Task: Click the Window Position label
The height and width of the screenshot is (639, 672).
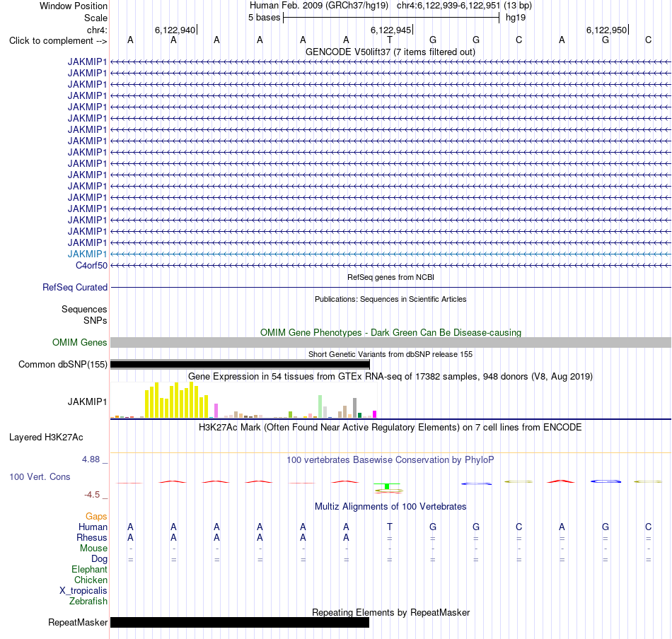Action: [x=74, y=6]
